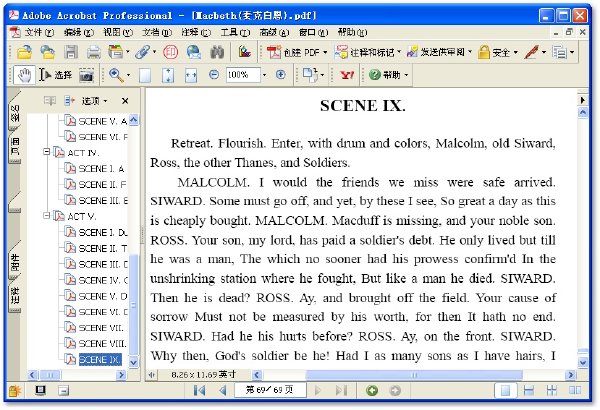Select the Zoom In magnifier tool

pos(116,75)
